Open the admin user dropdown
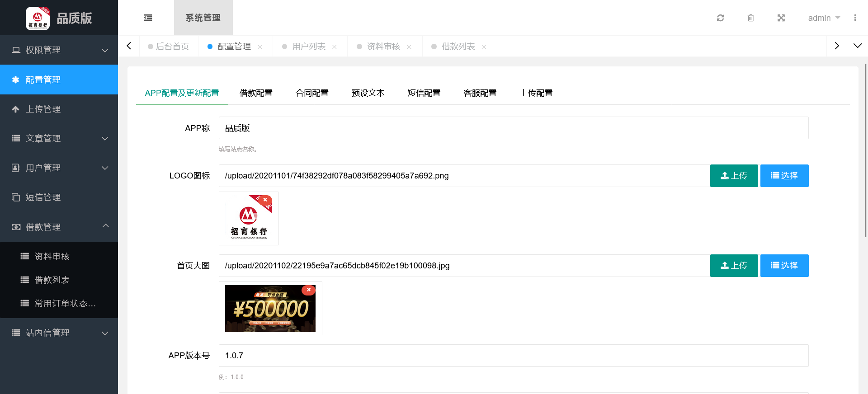Image resolution: width=868 pixels, height=394 pixels. (x=824, y=18)
